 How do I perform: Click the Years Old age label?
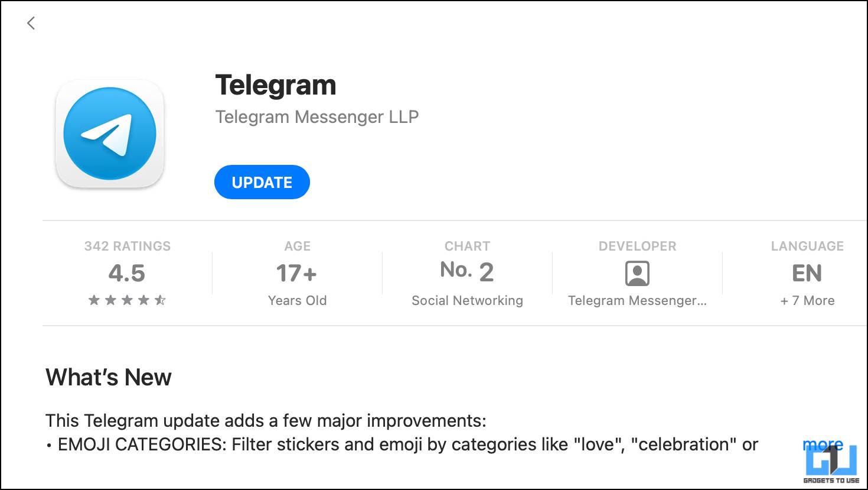[x=297, y=300]
